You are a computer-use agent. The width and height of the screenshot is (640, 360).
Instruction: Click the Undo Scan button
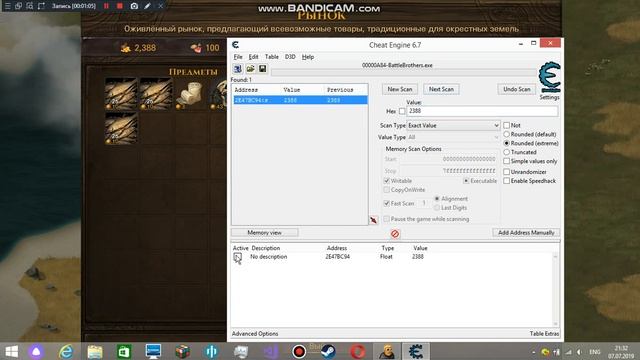tap(516, 89)
